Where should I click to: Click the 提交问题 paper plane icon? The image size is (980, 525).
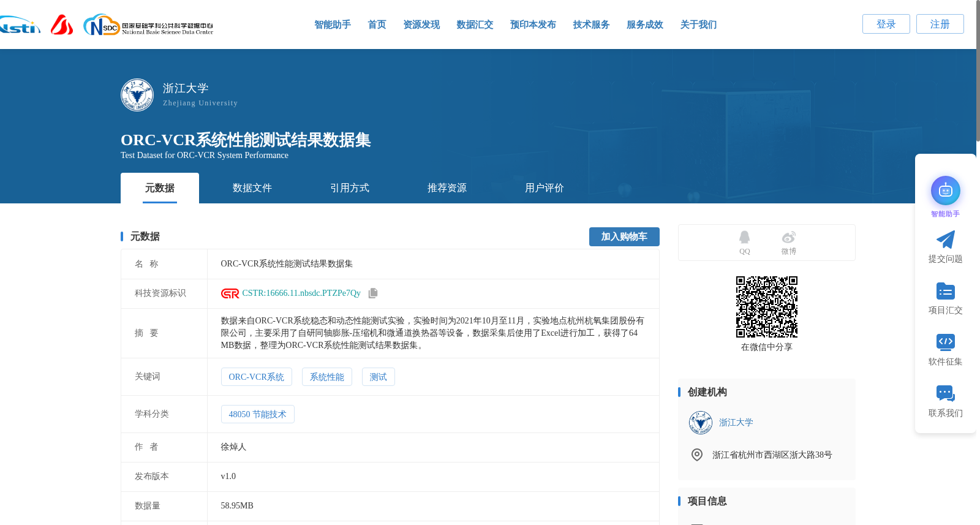(946, 240)
